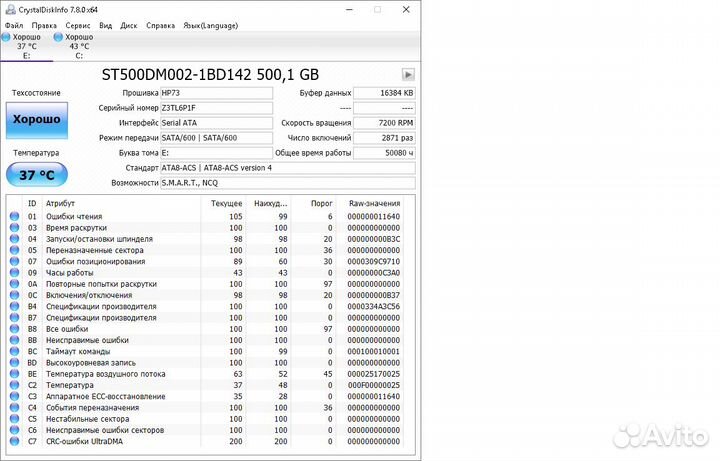This screenshot has width=720, height=461.
Task: Click status icon for 0A Повторные попытки раскрутки
Action: [14, 284]
